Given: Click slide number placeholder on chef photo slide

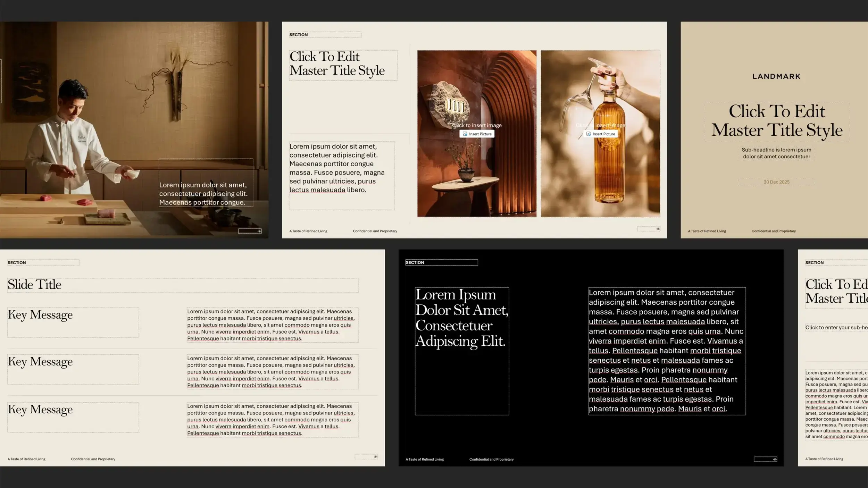Looking at the screenshot, I should pyautogui.click(x=250, y=231).
